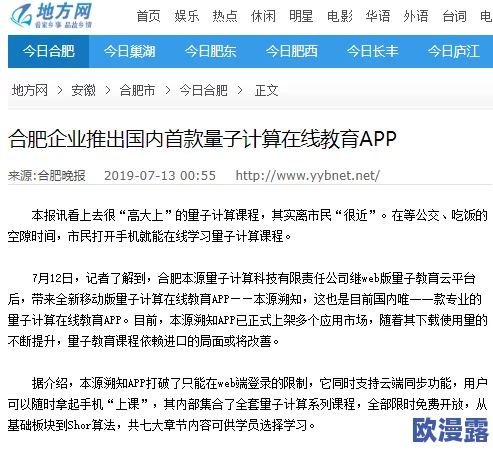
Task: Open the 首页 menu item
Action: click(x=148, y=16)
